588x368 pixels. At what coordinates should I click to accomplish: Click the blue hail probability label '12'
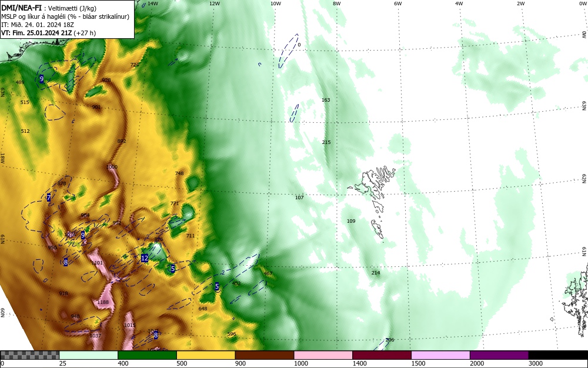point(145,258)
